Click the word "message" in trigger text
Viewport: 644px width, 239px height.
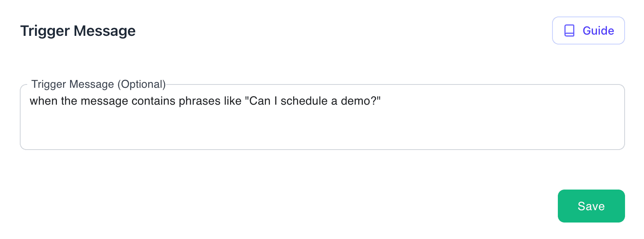point(104,101)
